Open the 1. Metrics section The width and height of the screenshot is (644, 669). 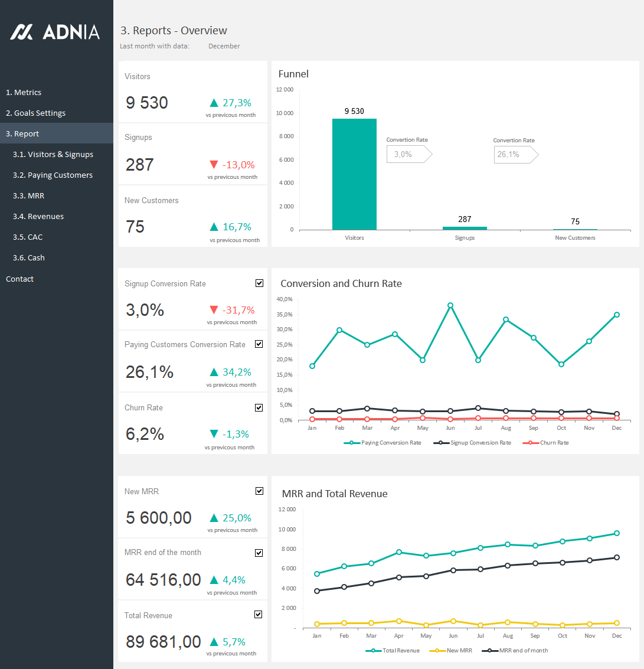pyautogui.click(x=24, y=93)
